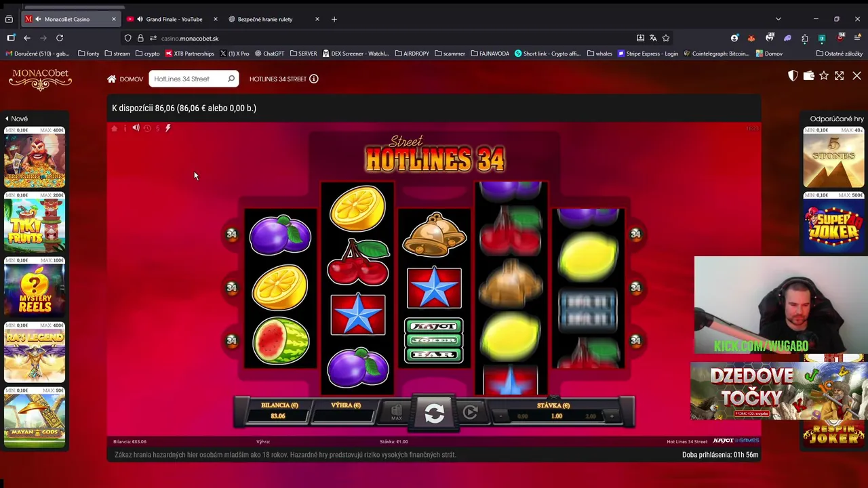The height and width of the screenshot is (488, 868).
Task: Close the Grand Finale YouTube tab
Action: [x=216, y=19]
